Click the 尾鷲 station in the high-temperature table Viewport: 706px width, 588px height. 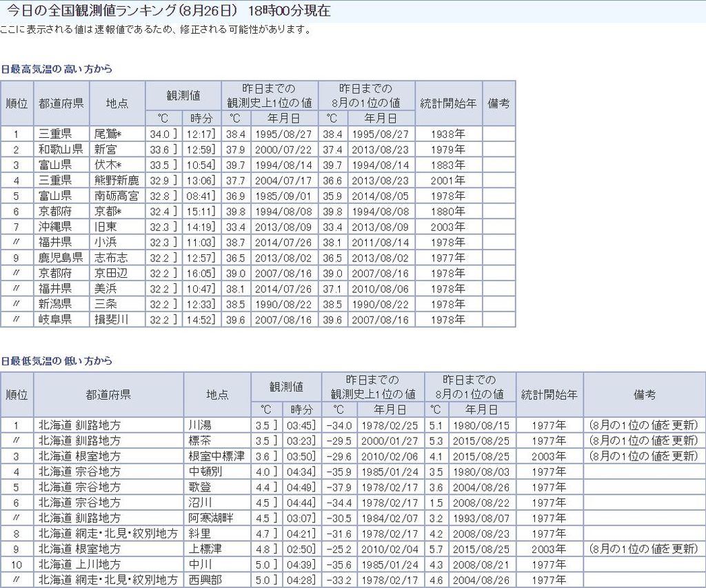coord(108,134)
